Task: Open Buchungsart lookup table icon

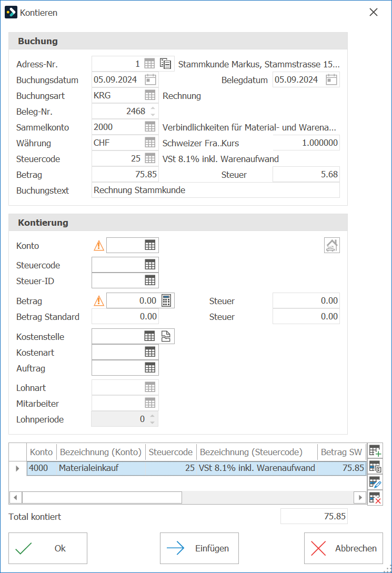Action: [x=150, y=95]
